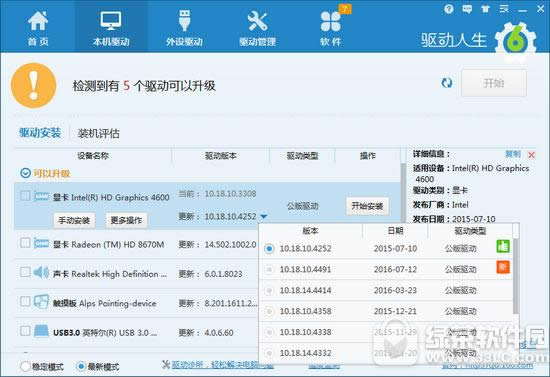
Task: Switch to 外设驱动 tab
Action: 184,28
